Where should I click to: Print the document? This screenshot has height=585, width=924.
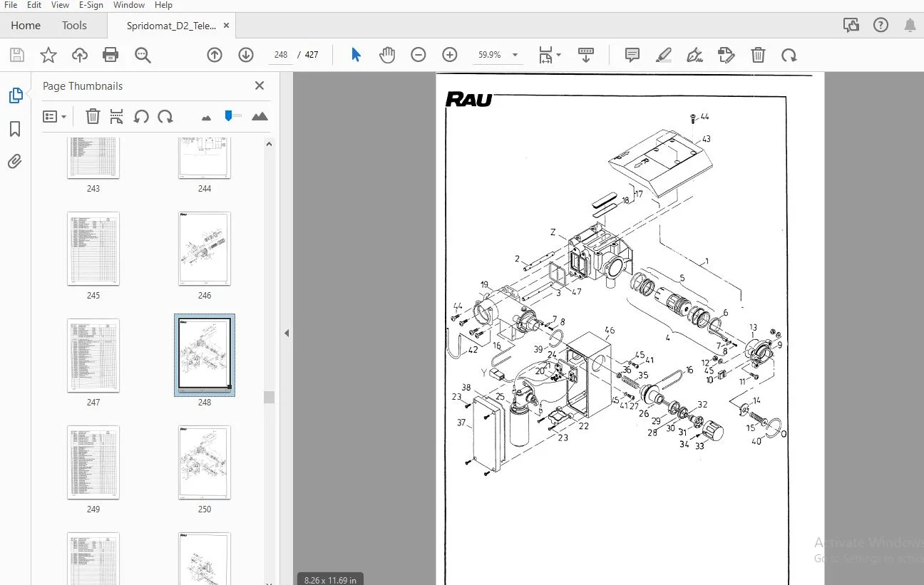[111, 55]
